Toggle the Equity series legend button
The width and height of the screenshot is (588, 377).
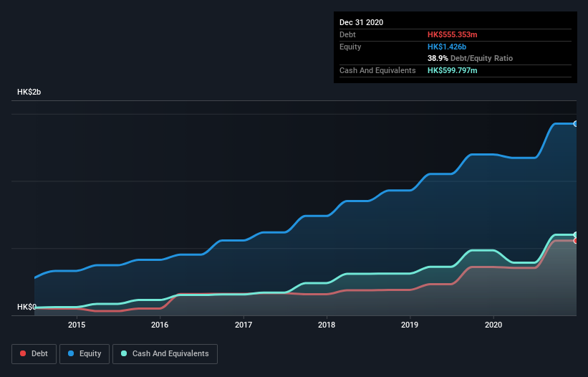85,354
